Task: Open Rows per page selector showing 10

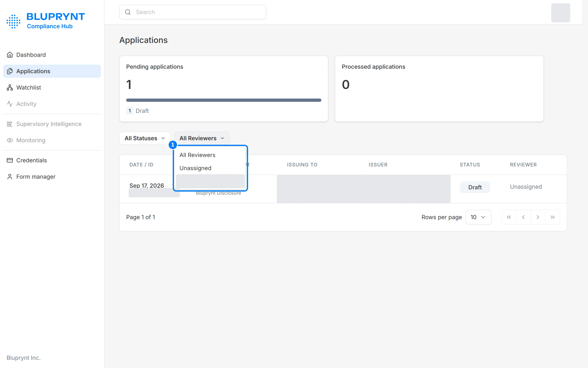Action: (x=478, y=217)
